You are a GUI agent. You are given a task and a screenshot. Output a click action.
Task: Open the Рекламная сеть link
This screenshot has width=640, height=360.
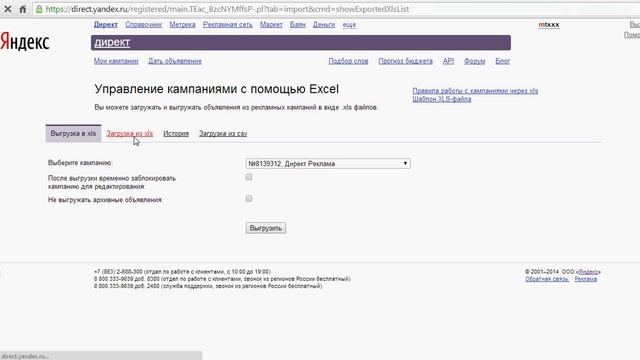click(228, 24)
